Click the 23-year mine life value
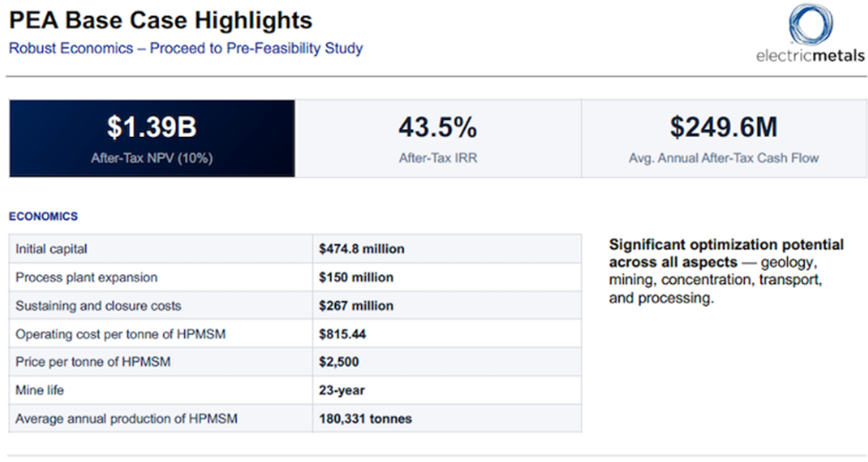The image size is (868, 462). 342,390
